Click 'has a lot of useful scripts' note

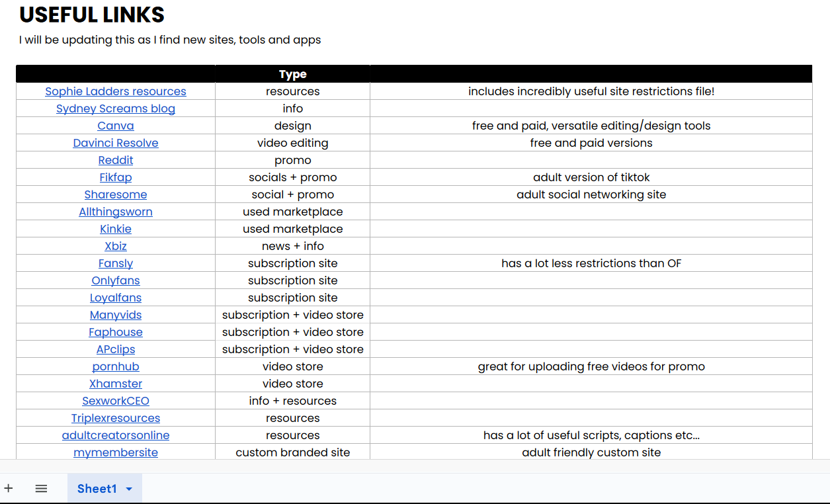[x=591, y=435]
